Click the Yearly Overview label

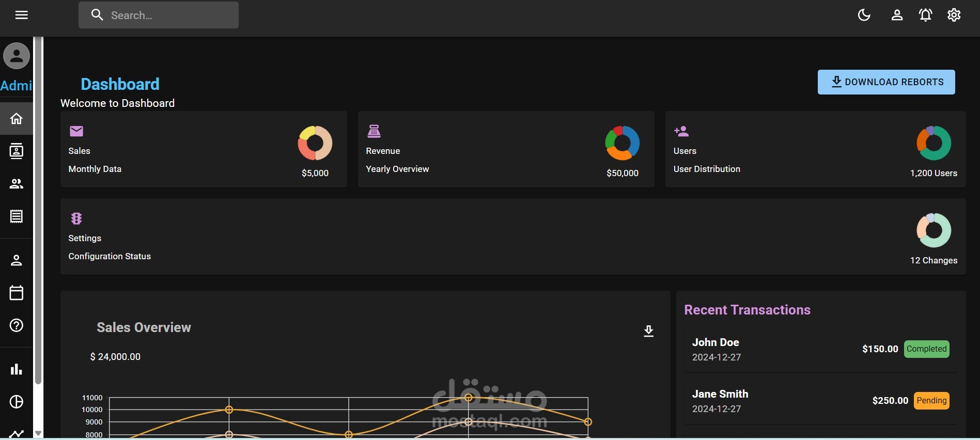[397, 169]
